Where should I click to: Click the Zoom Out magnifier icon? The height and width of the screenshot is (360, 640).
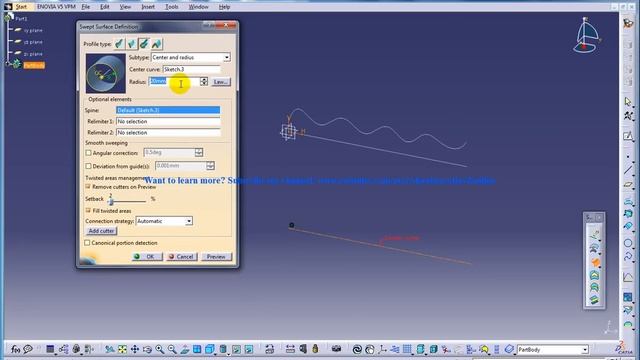pyautogui.click(x=172, y=349)
